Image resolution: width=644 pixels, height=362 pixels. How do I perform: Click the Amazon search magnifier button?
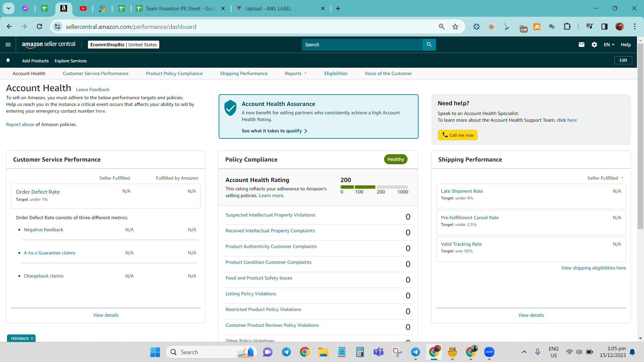point(429,45)
